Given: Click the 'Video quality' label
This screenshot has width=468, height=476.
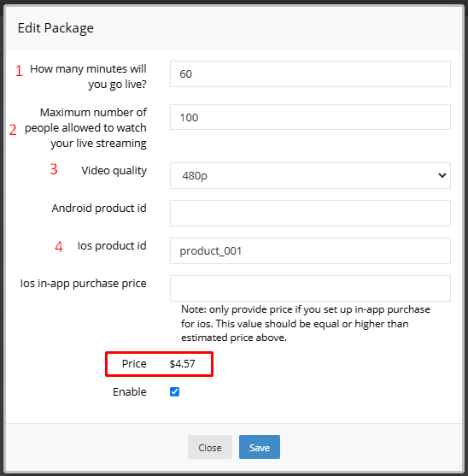Looking at the screenshot, I should coord(114,171).
